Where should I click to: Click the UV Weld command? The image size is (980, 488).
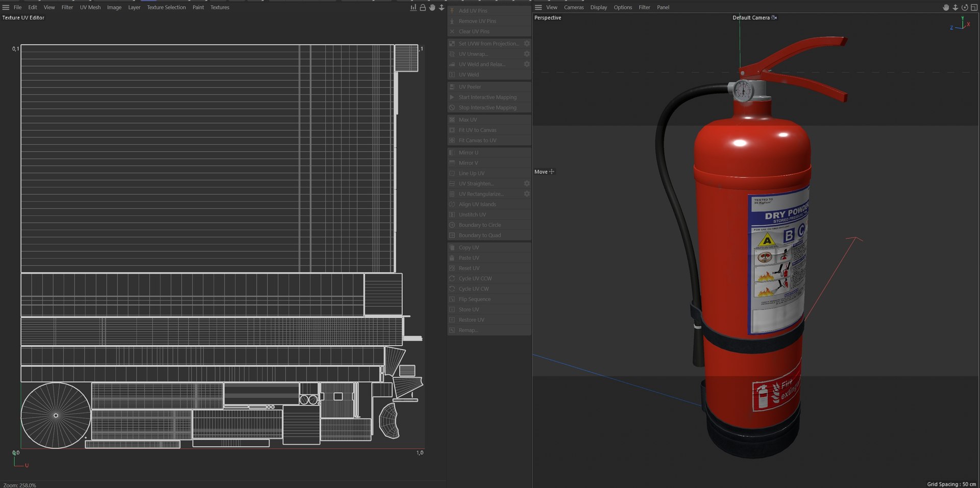[489, 75]
